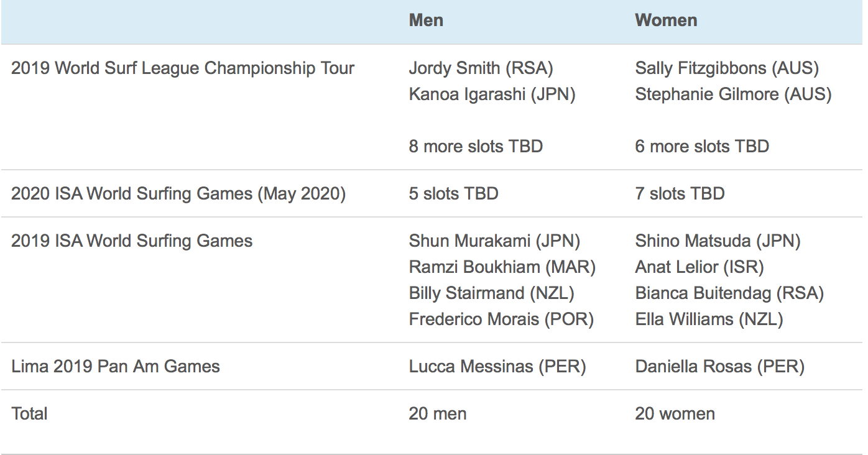The image size is (868, 455).
Task: Click Lima 2019 Pan Am Games label
Action: (116, 366)
